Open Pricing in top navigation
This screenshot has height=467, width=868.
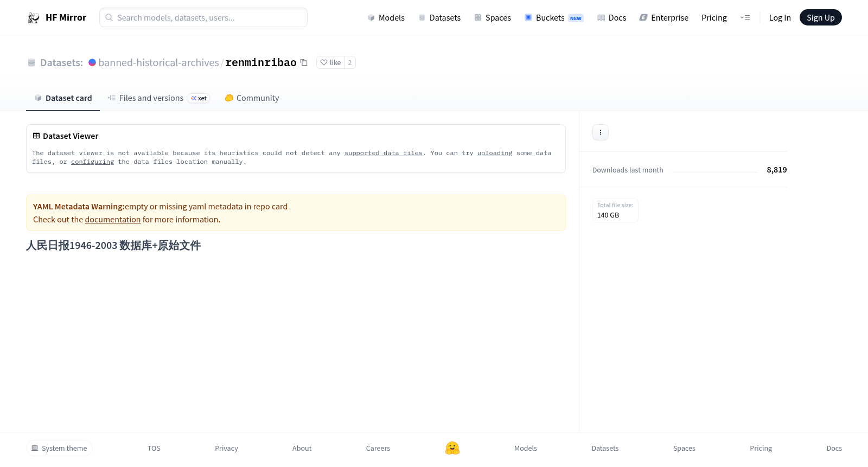pos(714,18)
